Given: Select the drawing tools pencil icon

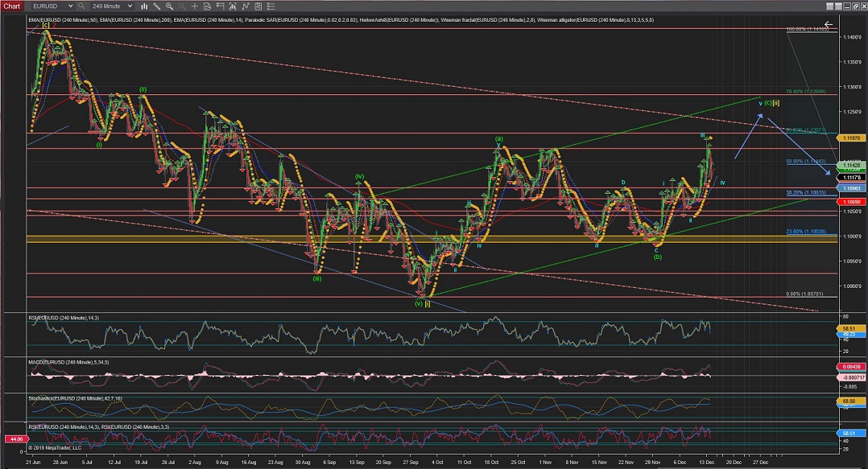Looking at the screenshot, I should (157, 6).
